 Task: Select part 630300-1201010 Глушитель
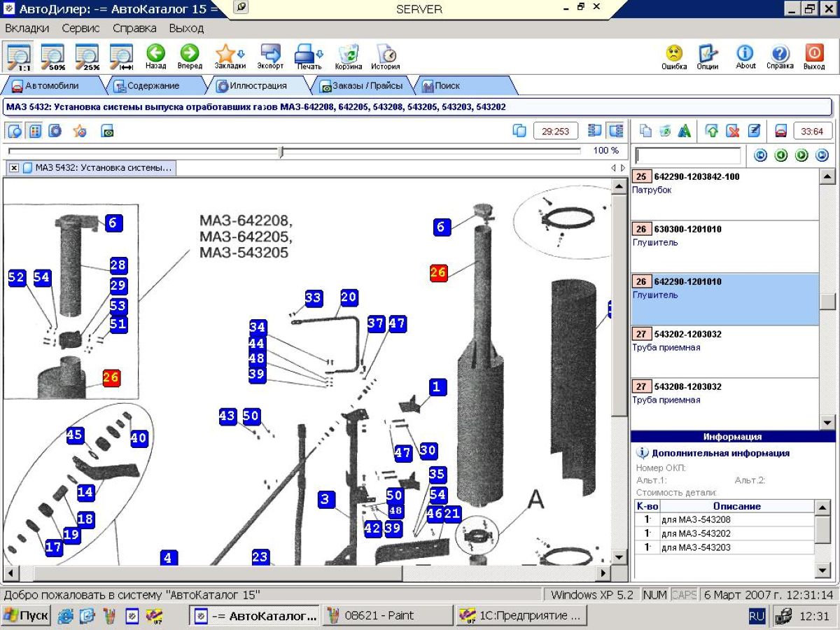click(x=724, y=247)
